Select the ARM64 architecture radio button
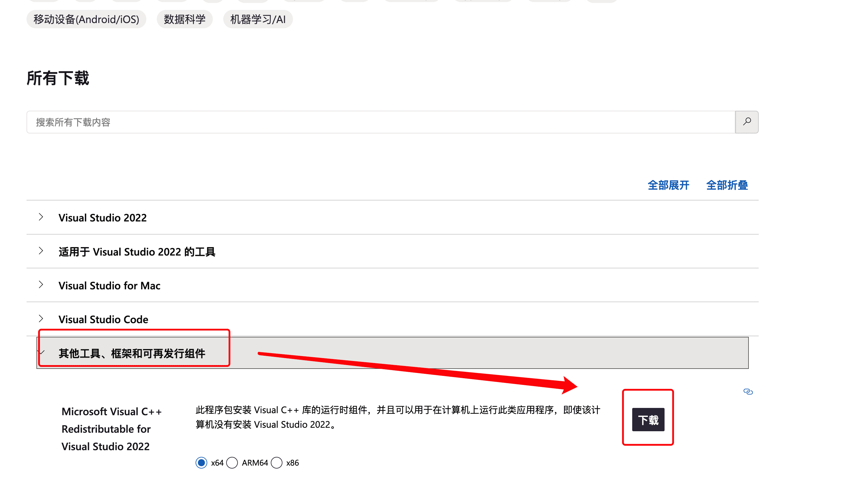The image size is (868, 500). 232,463
